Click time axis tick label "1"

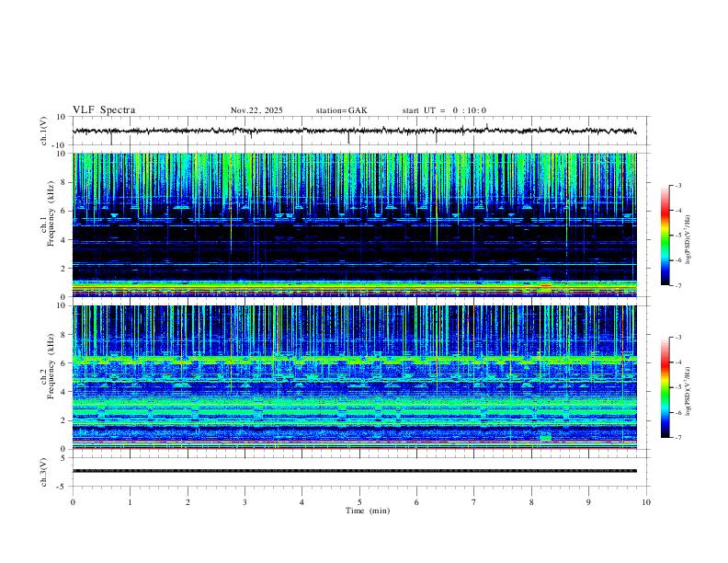coord(130,502)
